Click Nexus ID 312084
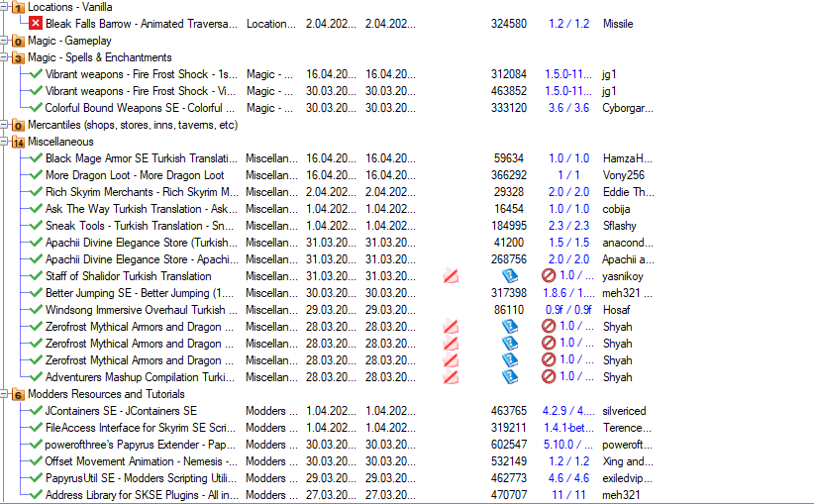 click(x=509, y=74)
